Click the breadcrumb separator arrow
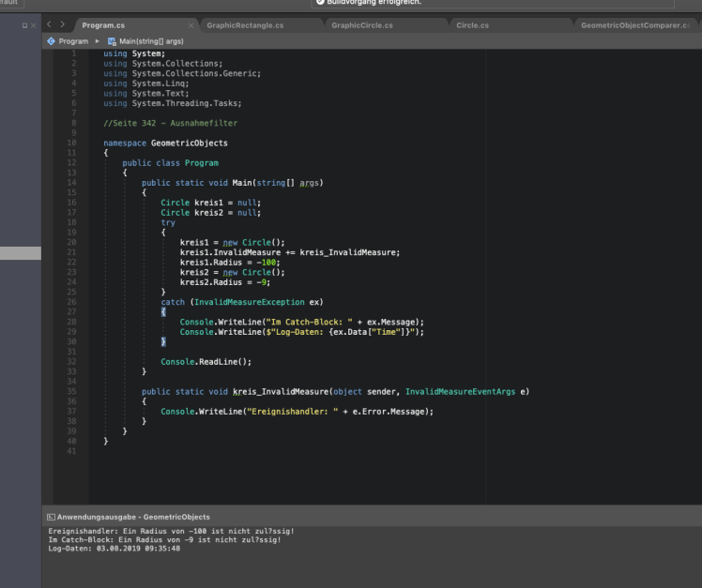The width and height of the screenshot is (702, 588). click(97, 41)
